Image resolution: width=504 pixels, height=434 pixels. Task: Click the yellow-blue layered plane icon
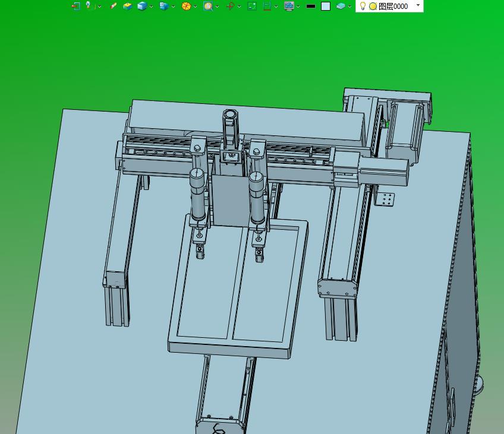pyautogui.click(x=128, y=6)
